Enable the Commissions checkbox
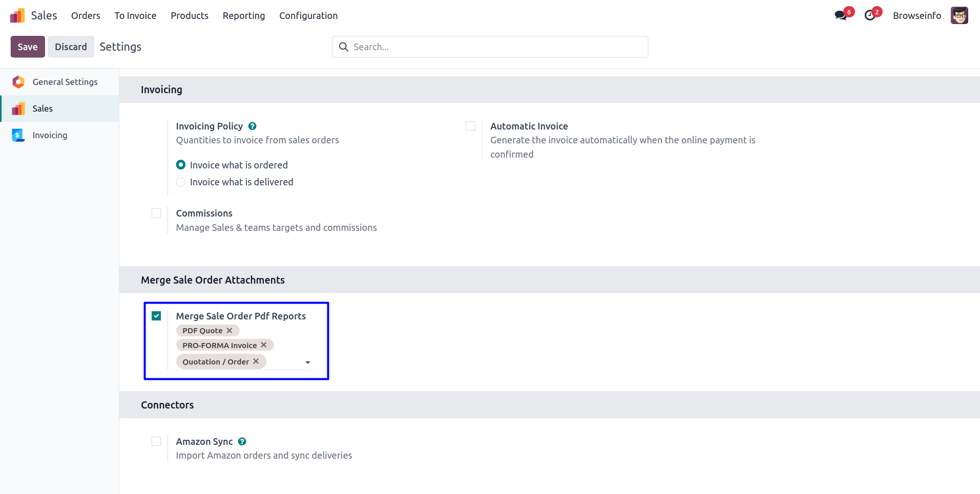980x494 pixels. point(156,213)
